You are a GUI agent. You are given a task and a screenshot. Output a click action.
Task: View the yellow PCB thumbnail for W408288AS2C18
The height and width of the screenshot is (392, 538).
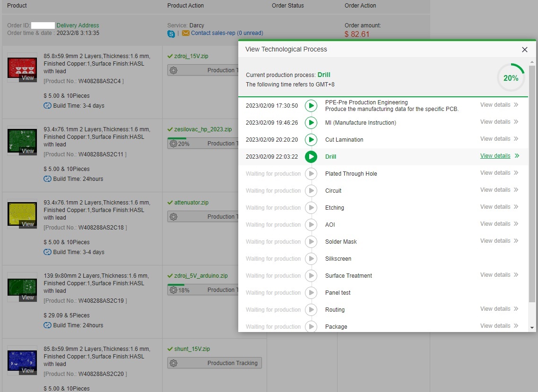click(x=22, y=214)
